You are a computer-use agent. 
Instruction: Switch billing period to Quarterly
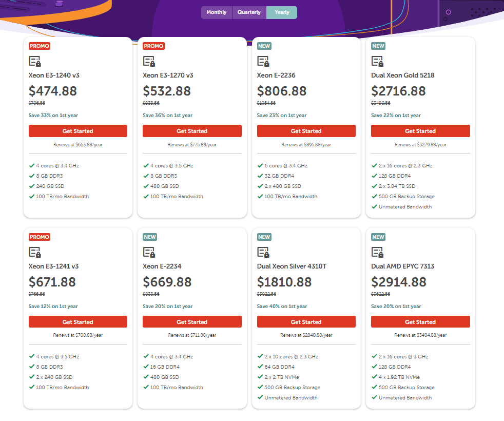click(249, 12)
